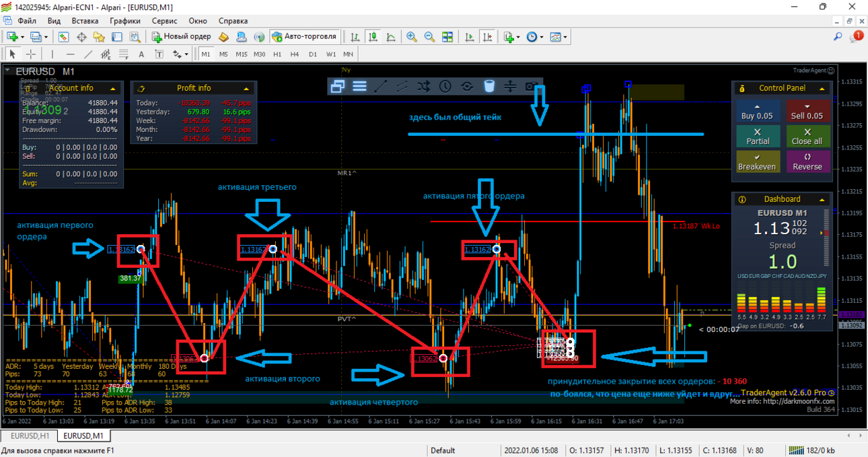The width and height of the screenshot is (868, 457).
Task: Zoom out of the chart
Action: click(429, 37)
